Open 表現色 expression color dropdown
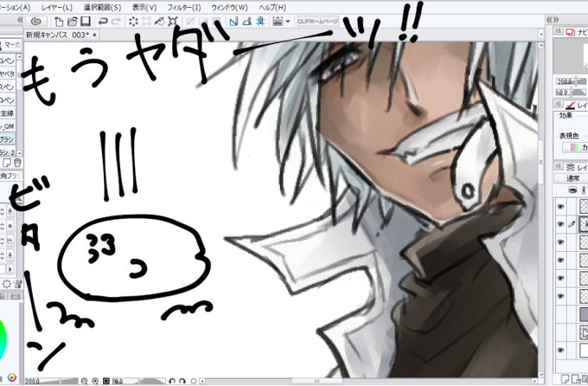 coord(575,148)
